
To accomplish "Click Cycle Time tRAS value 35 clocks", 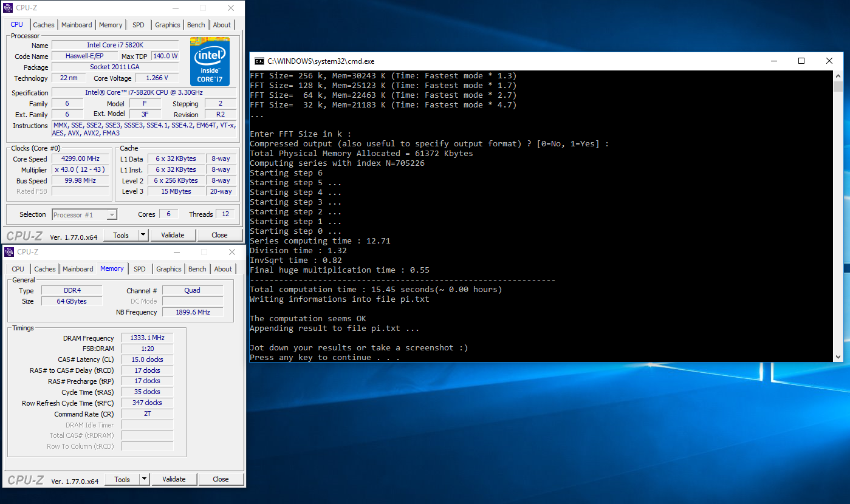I will click(x=147, y=392).
